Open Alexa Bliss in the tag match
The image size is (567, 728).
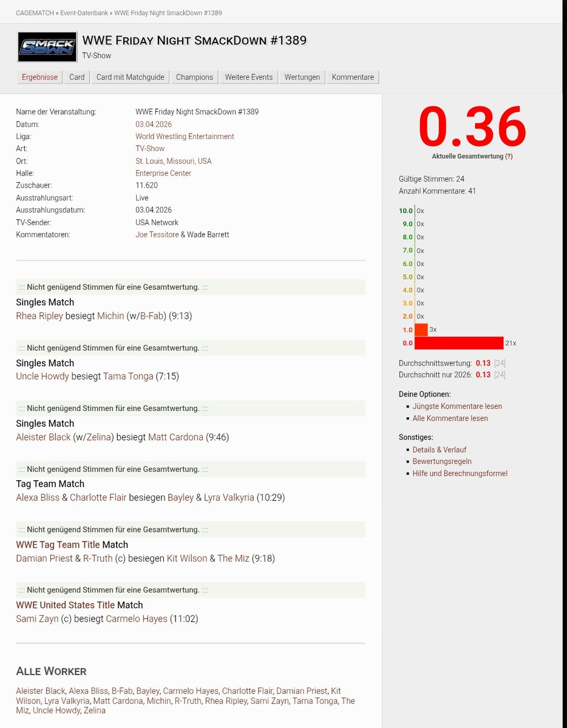click(38, 498)
